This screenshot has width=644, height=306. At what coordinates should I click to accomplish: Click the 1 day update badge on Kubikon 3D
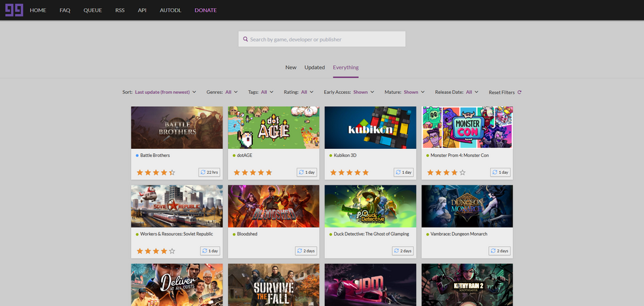[x=404, y=172]
